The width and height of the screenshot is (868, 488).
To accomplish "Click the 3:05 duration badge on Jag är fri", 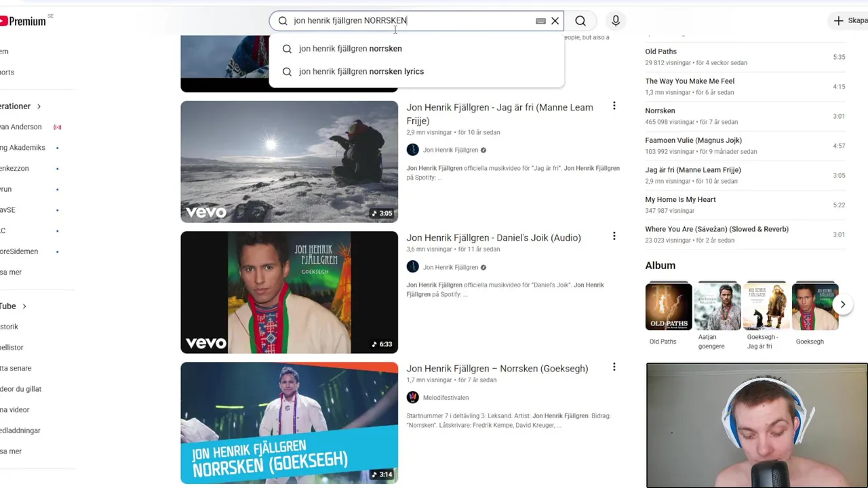I will click(x=382, y=213).
